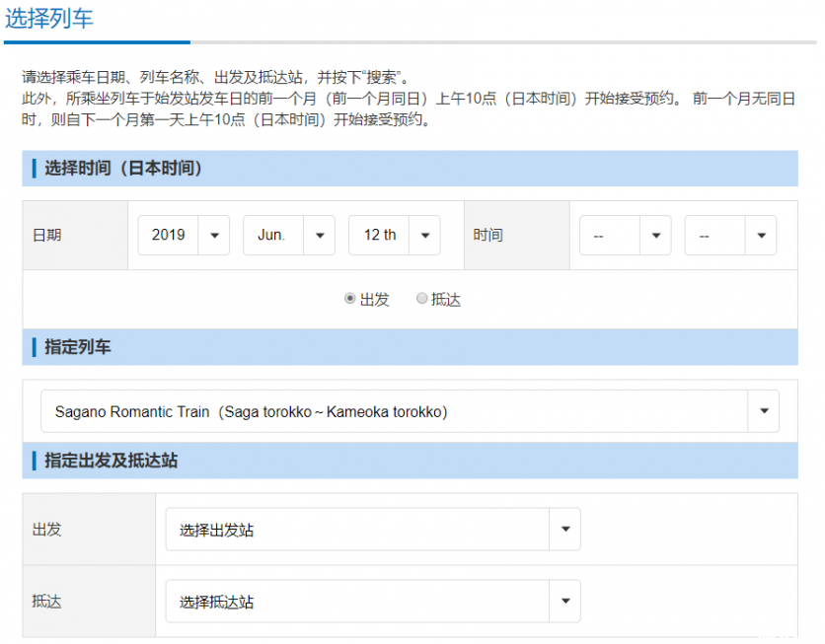This screenshot has width=825, height=644.
Task: Click the 时间 label cell
Action: coord(517,235)
